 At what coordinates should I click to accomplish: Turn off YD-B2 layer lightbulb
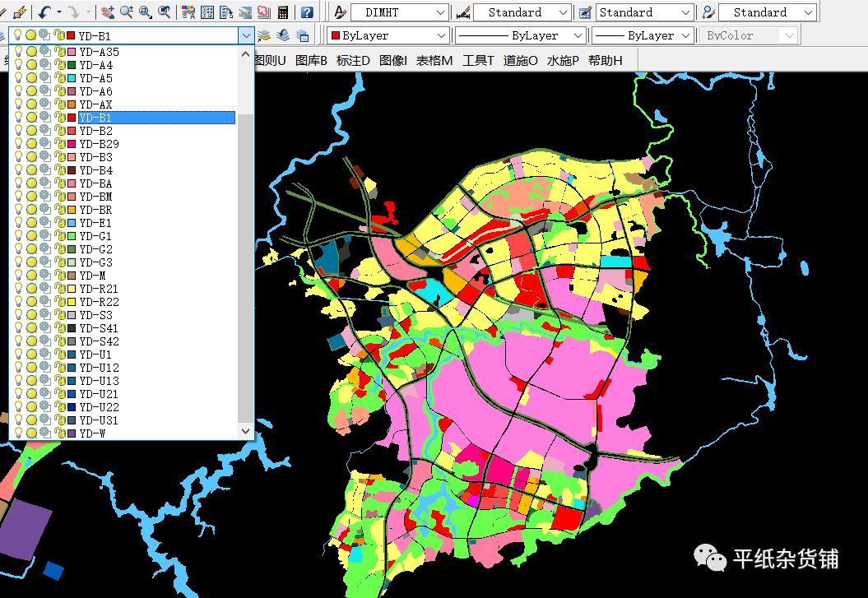pyautogui.click(x=18, y=131)
